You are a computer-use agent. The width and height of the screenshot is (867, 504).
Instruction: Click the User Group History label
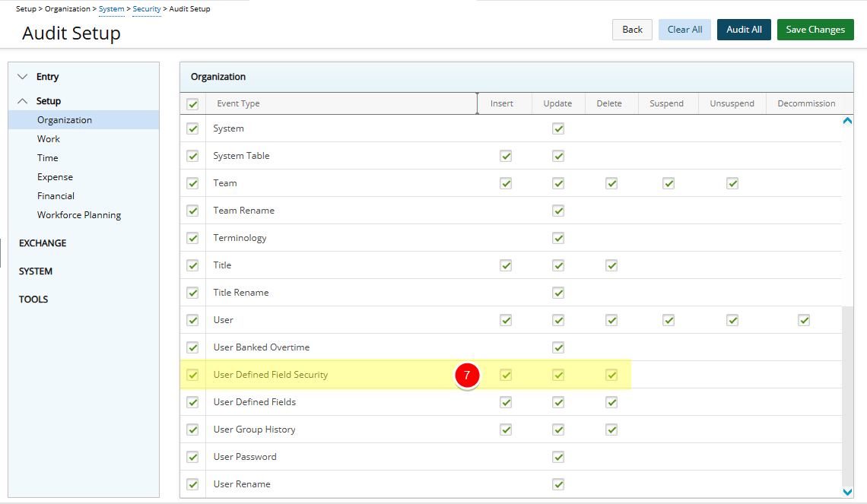click(254, 430)
